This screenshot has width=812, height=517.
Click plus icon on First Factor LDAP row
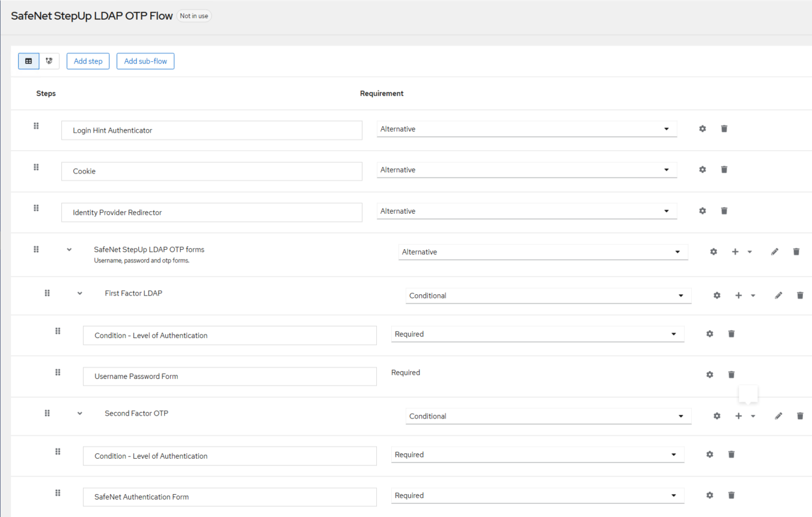point(738,295)
